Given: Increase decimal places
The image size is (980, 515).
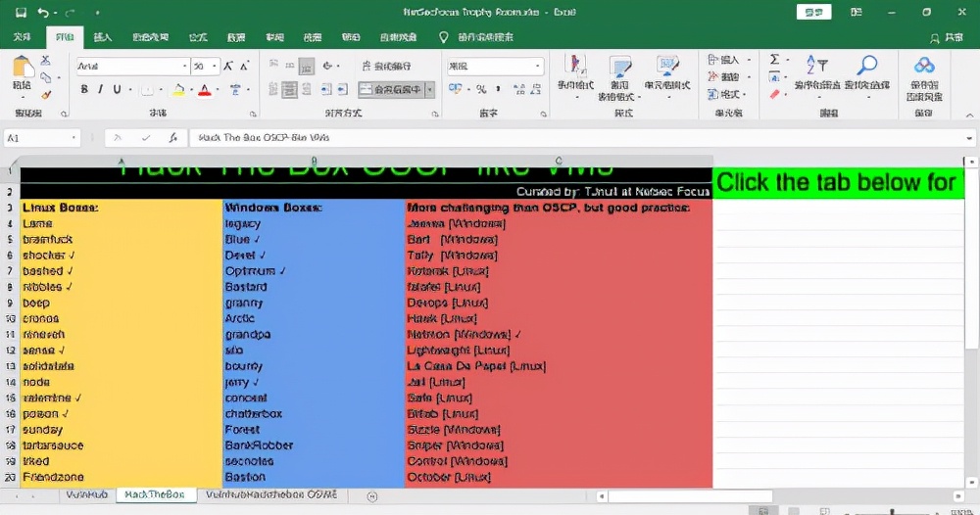Looking at the screenshot, I should click(x=518, y=89).
